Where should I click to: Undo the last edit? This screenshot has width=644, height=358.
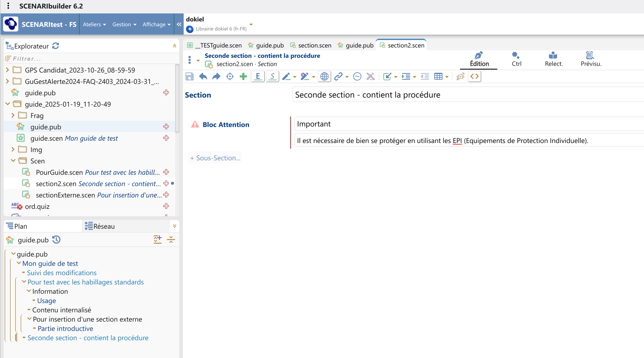203,77
